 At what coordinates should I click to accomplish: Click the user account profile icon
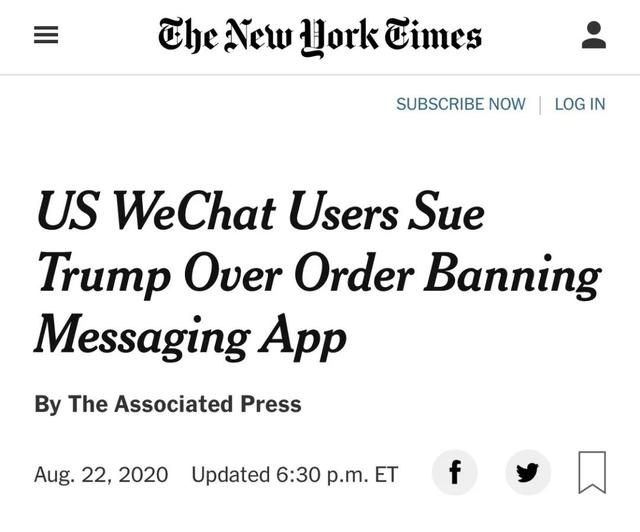(x=593, y=36)
